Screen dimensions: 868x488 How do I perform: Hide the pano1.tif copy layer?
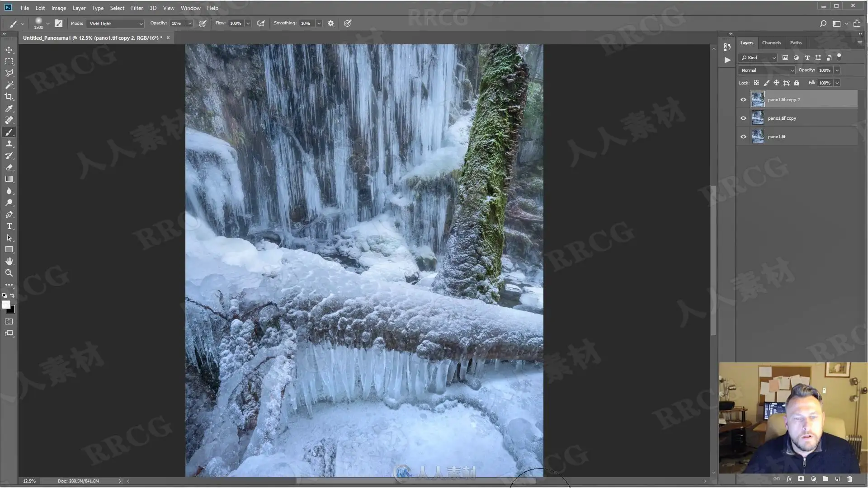tap(743, 118)
